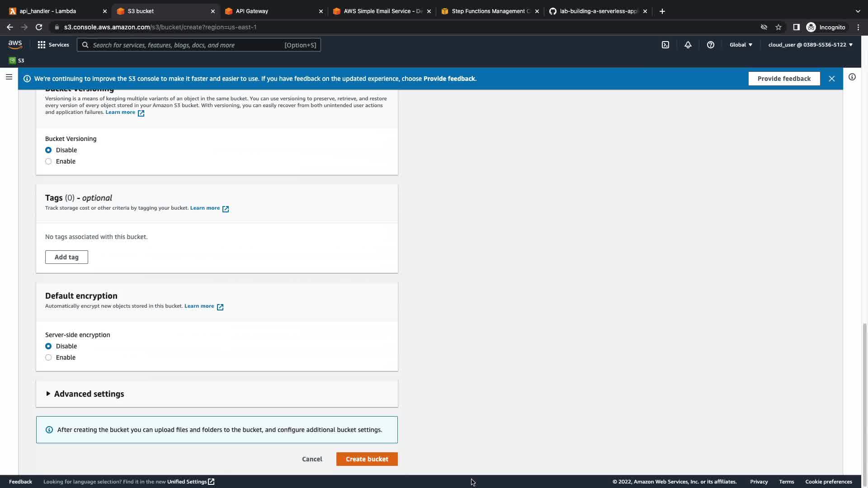Dismiss the S3 console feedback banner
This screenshot has height=488, width=868.
tap(831, 79)
